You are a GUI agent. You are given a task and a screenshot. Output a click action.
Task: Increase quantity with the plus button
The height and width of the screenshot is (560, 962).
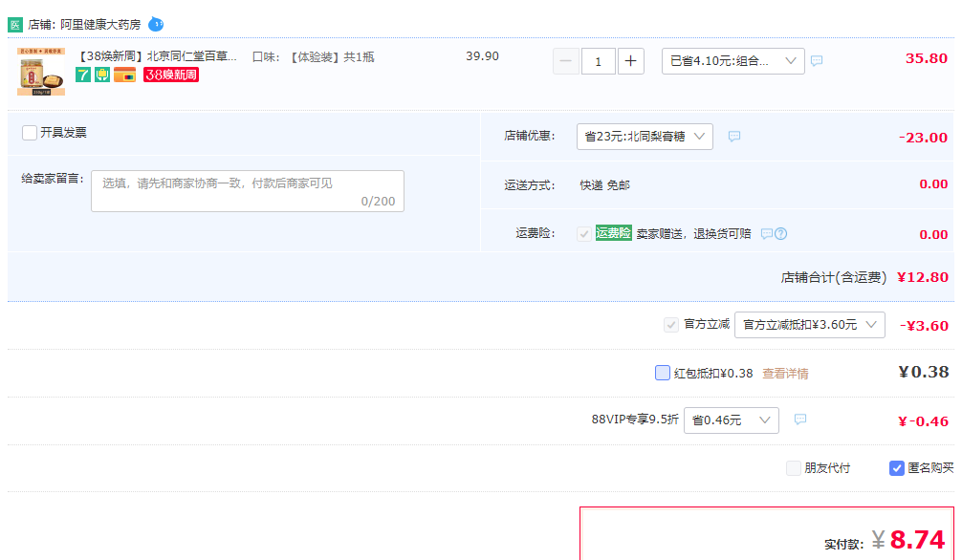(631, 61)
